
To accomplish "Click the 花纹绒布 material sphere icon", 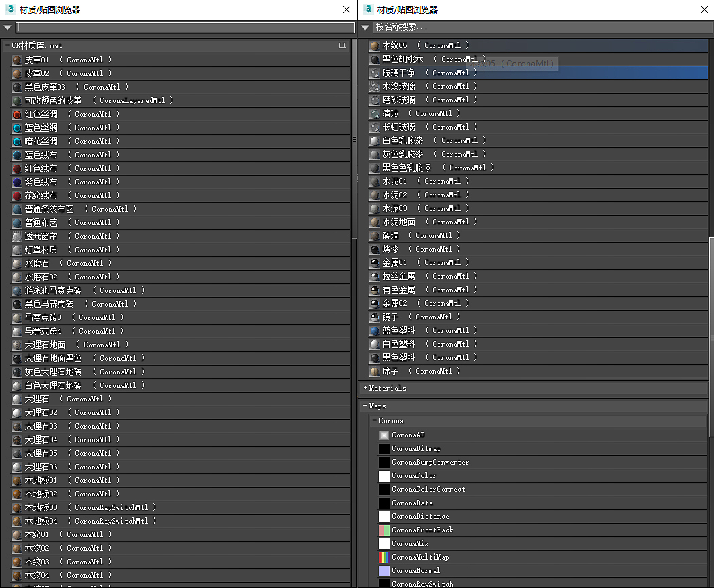I will [x=17, y=196].
